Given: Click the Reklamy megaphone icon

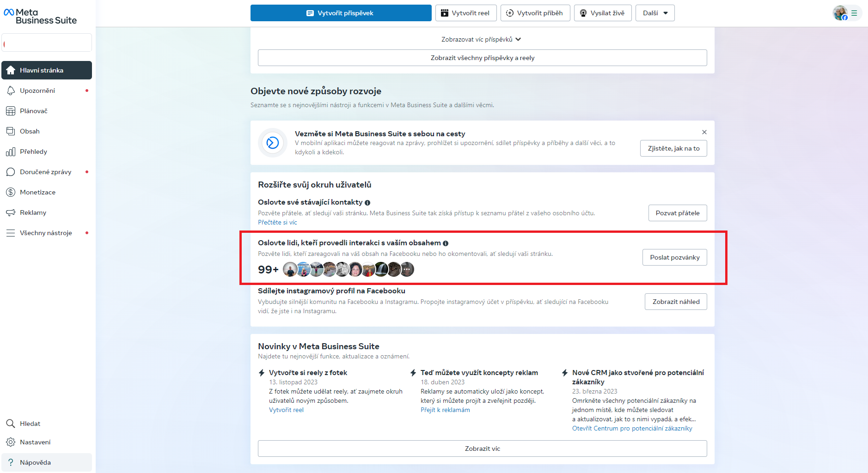Looking at the screenshot, I should point(11,212).
